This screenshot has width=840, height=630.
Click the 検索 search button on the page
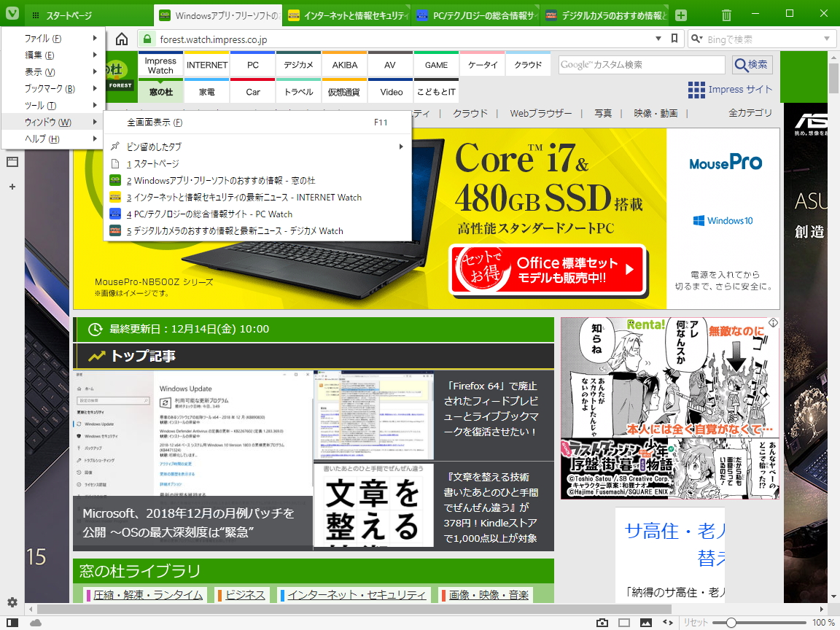tap(751, 65)
